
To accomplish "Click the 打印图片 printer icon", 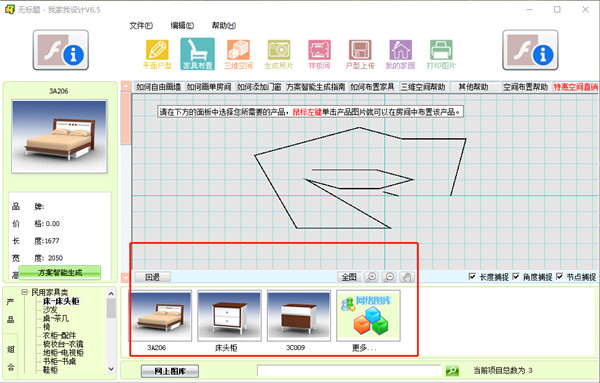I will 441,54.
